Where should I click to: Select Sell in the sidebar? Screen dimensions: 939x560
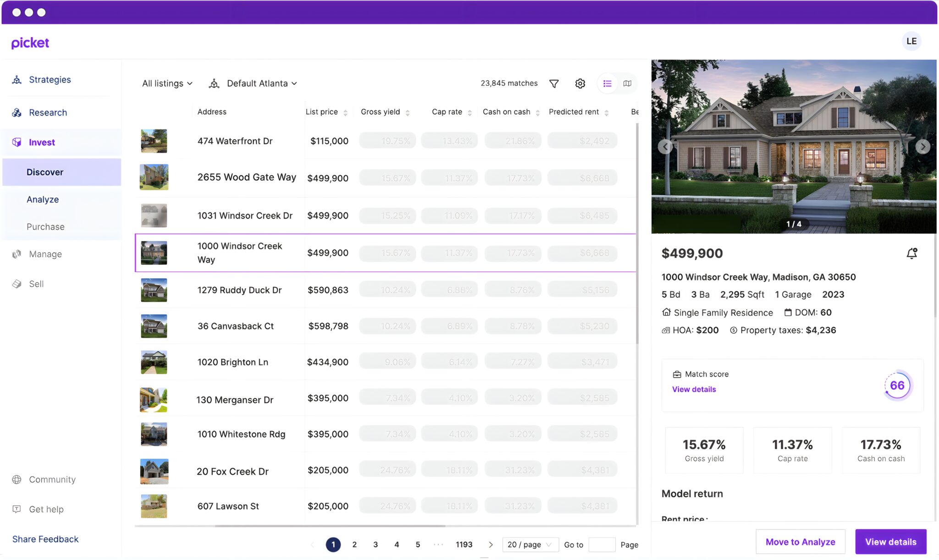tap(36, 284)
